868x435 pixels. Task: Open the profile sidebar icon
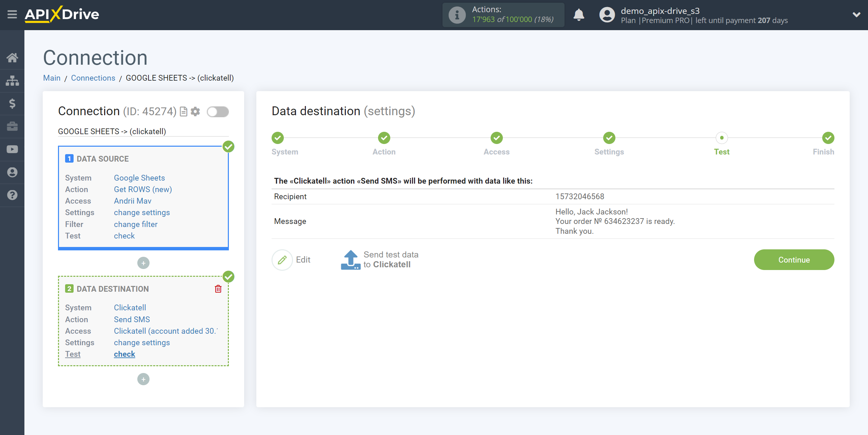(12, 172)
